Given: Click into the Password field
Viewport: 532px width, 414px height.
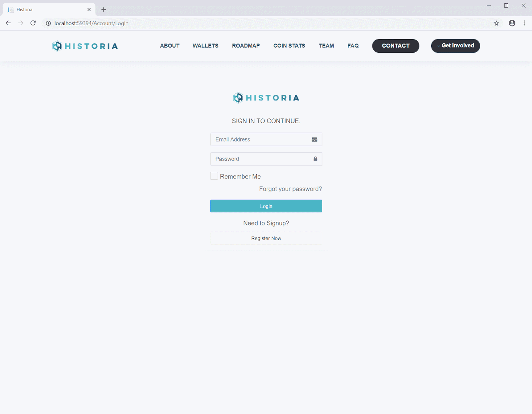Looking at the screenshot, I should click(261, 159).
